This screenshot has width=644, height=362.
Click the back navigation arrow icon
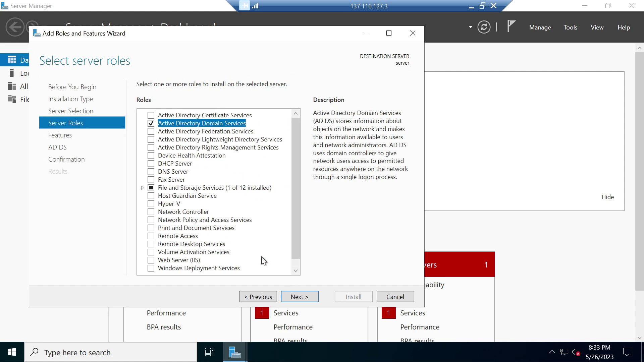point(15,26)
